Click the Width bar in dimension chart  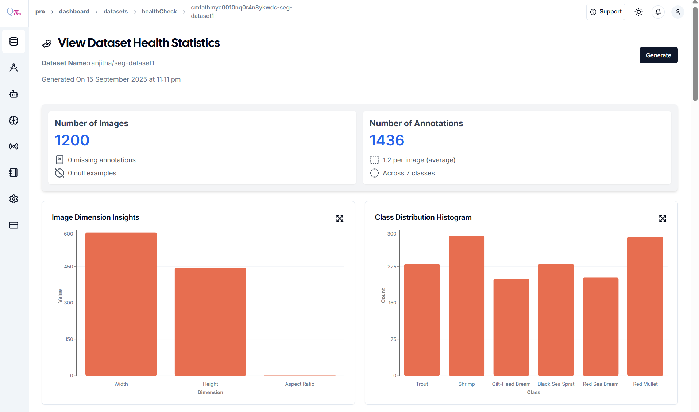point(120,304)
